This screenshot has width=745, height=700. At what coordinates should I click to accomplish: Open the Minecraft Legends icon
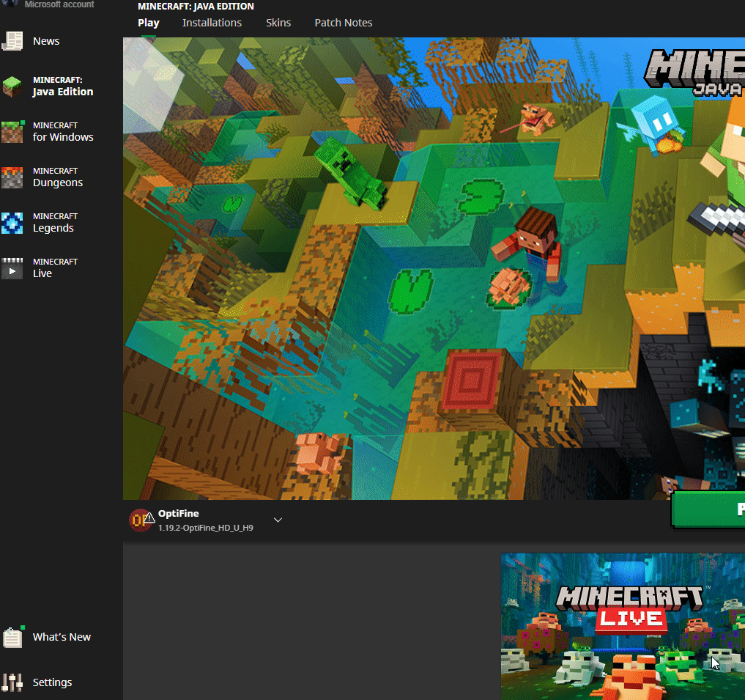click(x=12, y=223)
